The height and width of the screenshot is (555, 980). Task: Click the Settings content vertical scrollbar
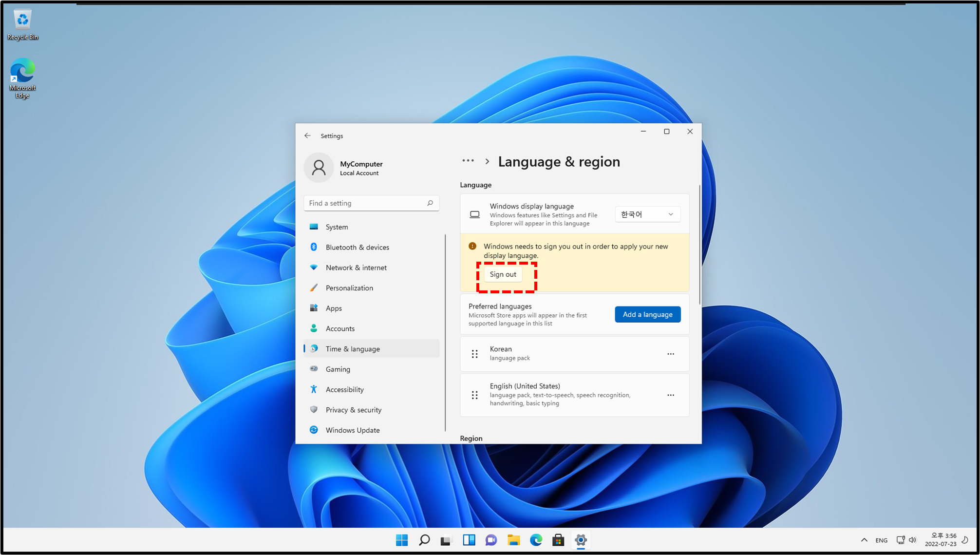coord(700,245)
